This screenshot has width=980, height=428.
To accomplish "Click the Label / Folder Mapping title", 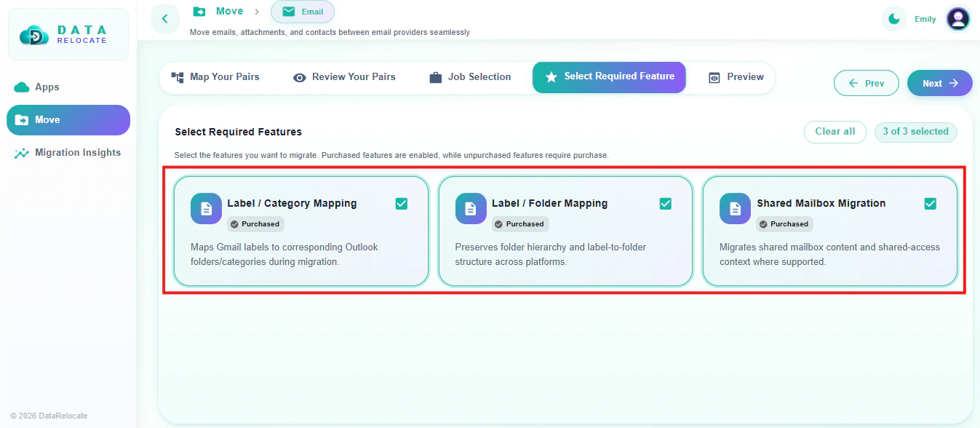I will (x=550, y=204).
